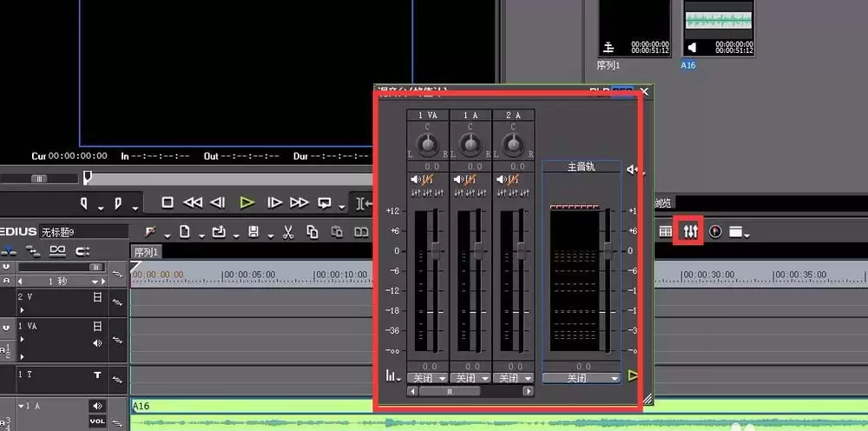868x431 pixels.
Task: Click the green play button
Action: click(x=247, y=202)
